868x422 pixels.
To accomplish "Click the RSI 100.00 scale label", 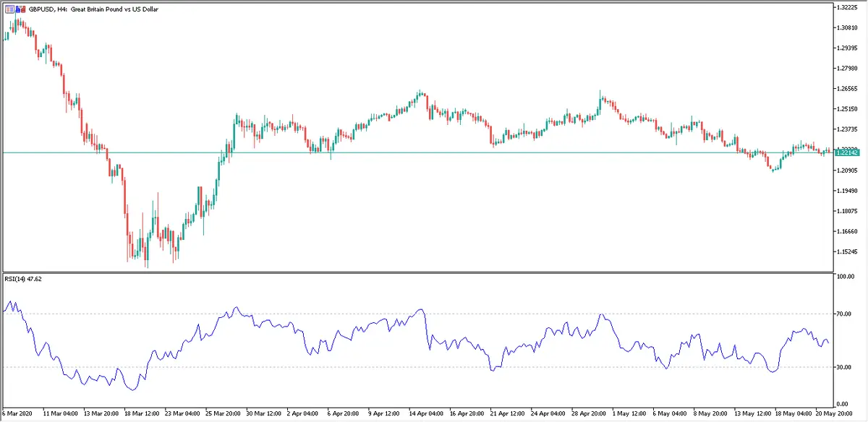I will (x=845, y=277).
